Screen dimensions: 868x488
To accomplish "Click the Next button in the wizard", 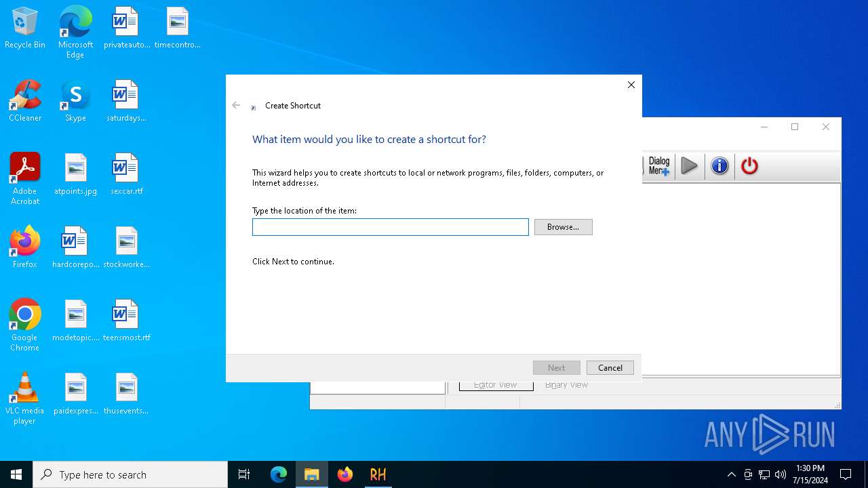I will [x=556, y=368].
